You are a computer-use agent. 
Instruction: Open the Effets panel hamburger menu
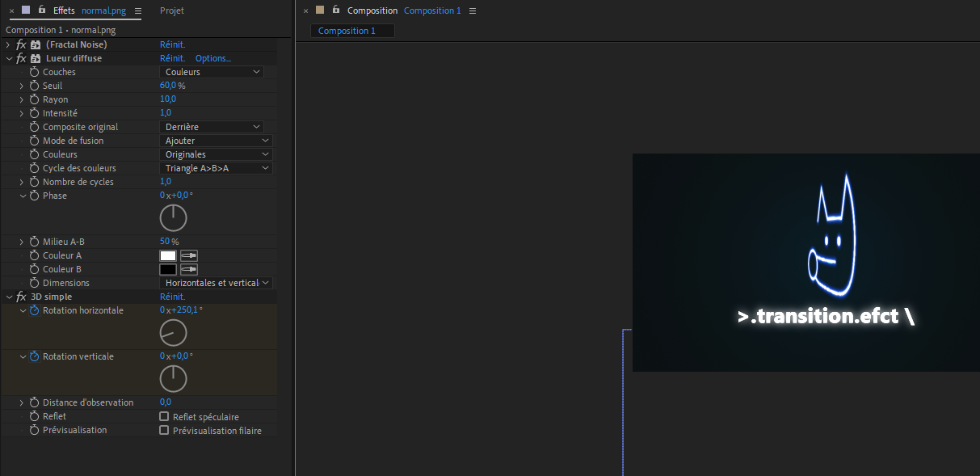click(x=137, y=11)
